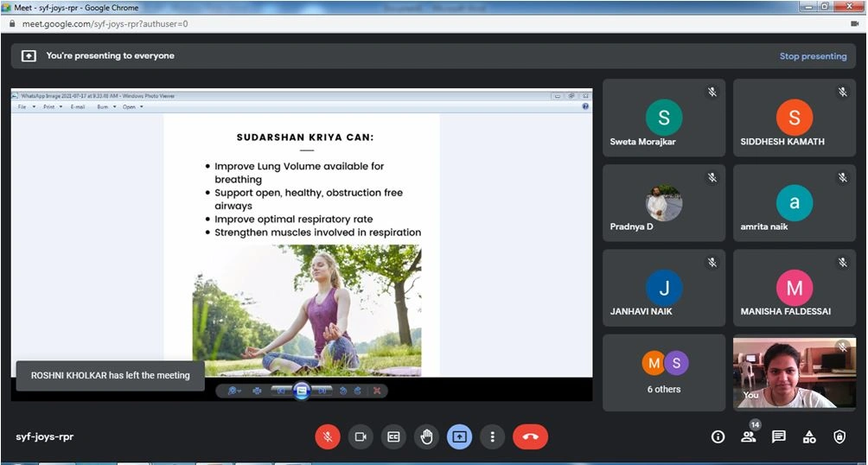Click the muted mic icon on SIDDHESH KAMATH's tile
Image resolution: width=868 pixels, height=465 pixels.
(x=843, y=92)
